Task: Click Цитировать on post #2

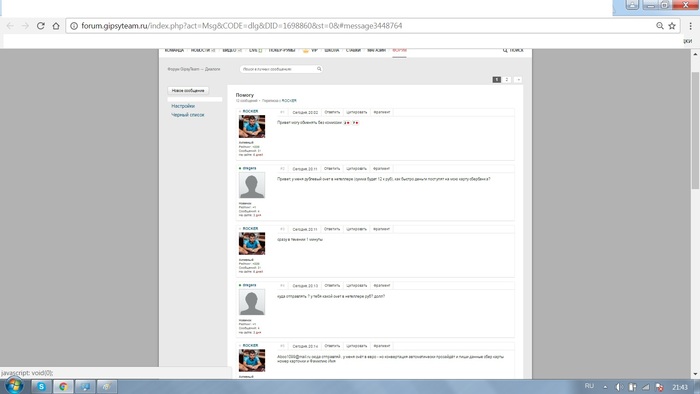Action: (357, 169)
